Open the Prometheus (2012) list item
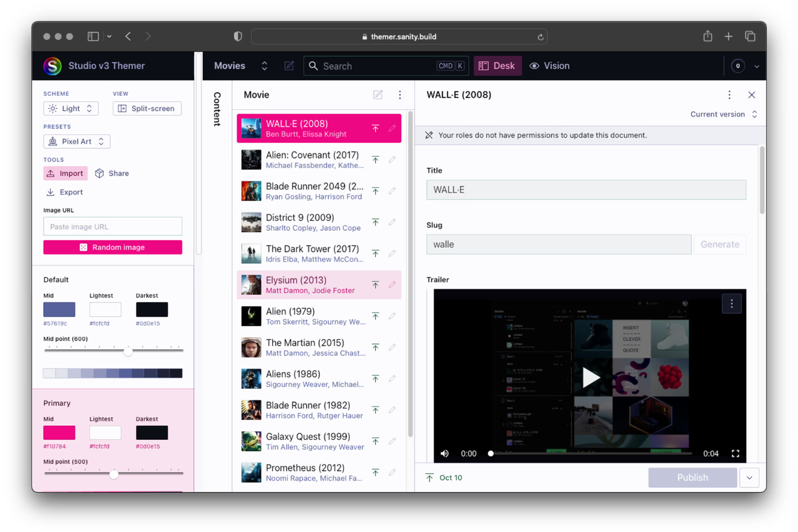Viewport: 798px width, 532px height. (319, 472)
